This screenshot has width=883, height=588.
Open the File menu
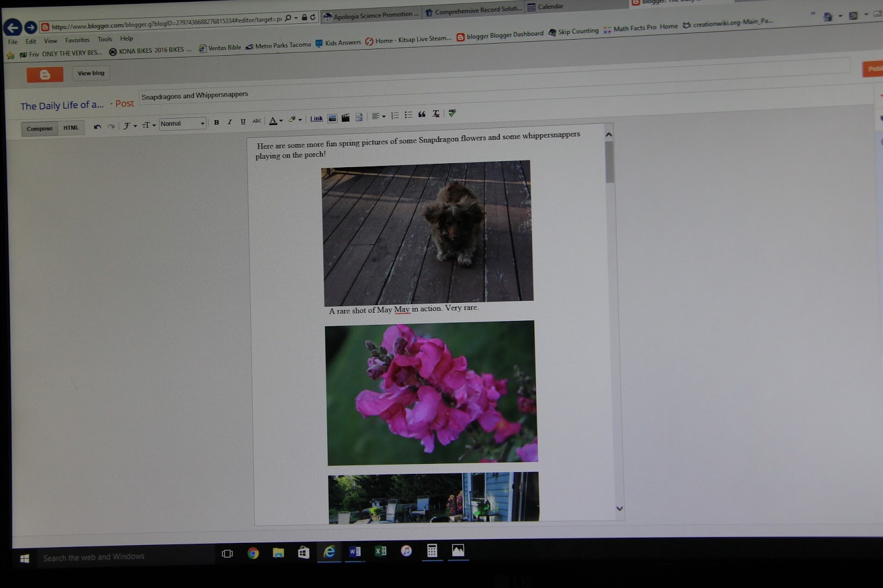click(13, 42)
